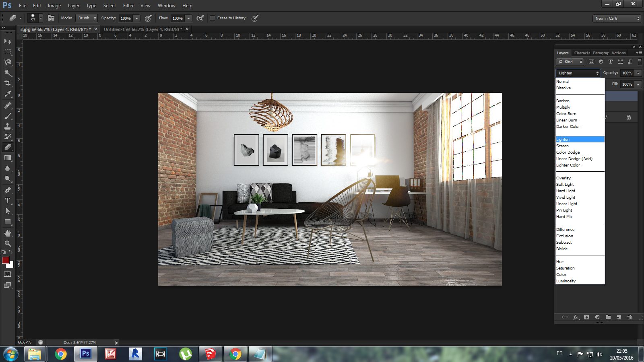The height and width of the screenshot is (362, 644).
Task: Choose Multiply from the blend mode list
Action: 563,107
